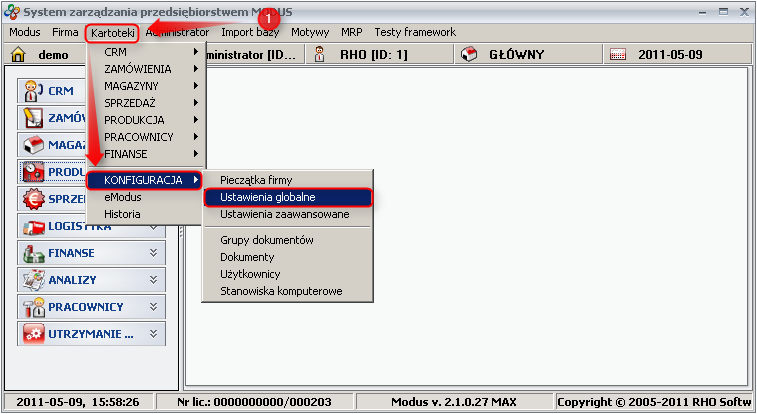
Task: Click the Produkcja gauge icon in sidebar
Action: [x=33, y=172]
